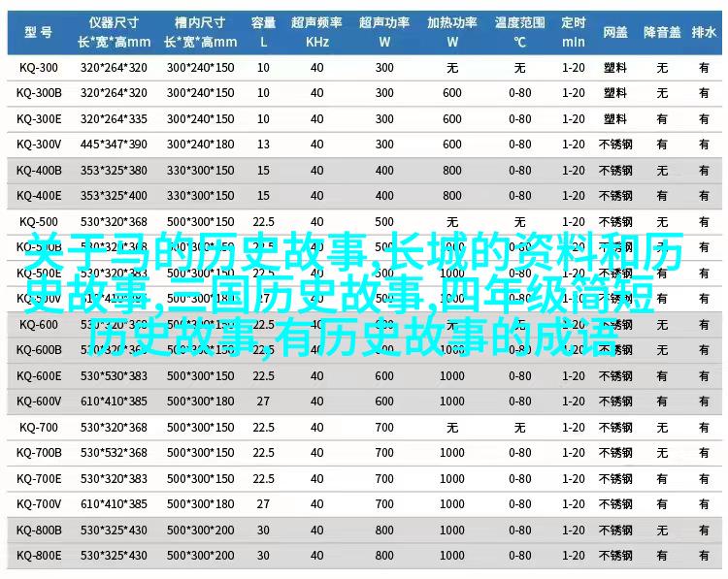This screenshot has width=728, height=579.
Task: Select the KQ-300 model cell
Action: point(39,67)
